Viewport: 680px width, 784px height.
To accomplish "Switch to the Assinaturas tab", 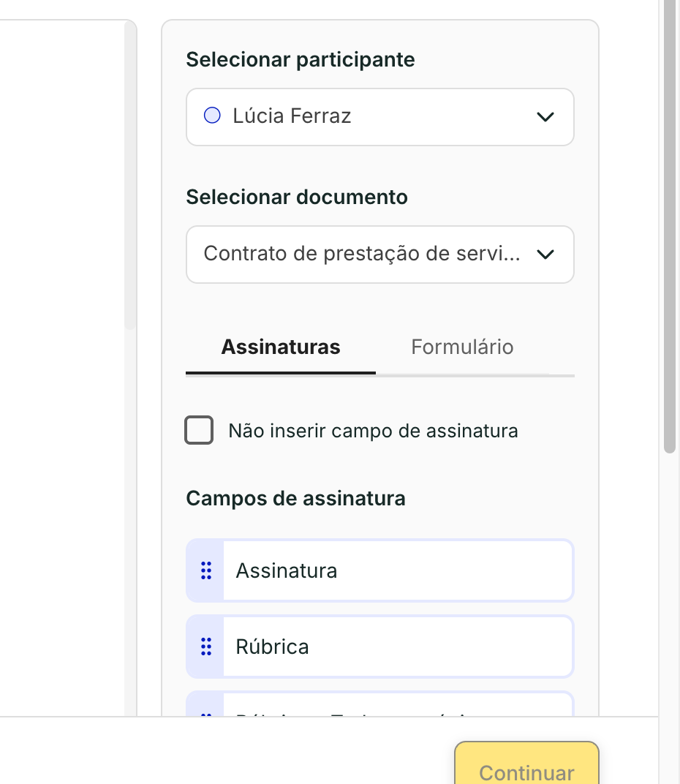I will 281,347.
